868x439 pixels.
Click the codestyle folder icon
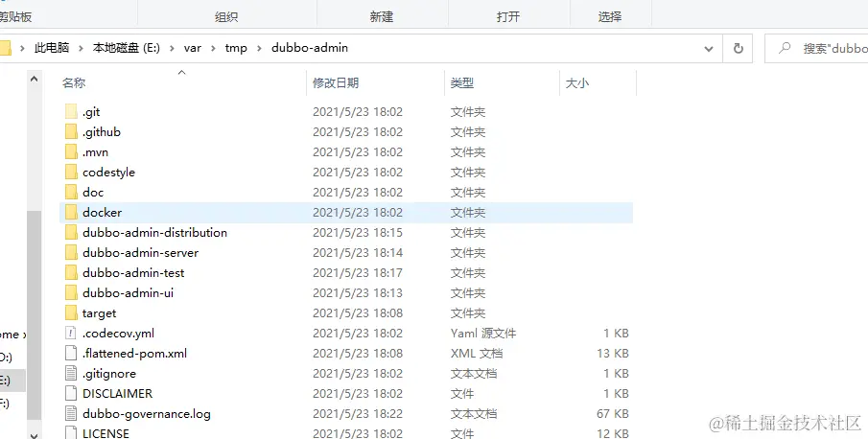[71, 172]
